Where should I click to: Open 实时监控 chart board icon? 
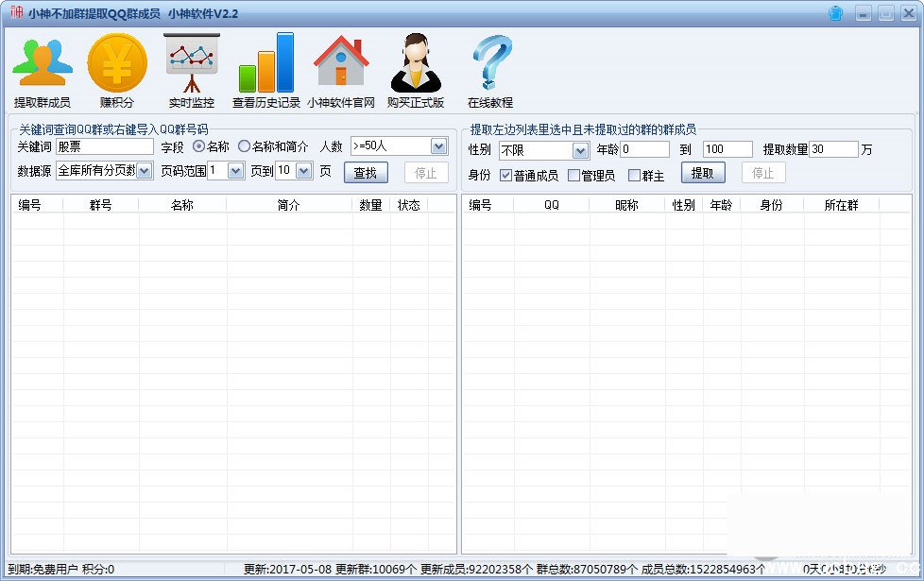(x=191, y=63)
